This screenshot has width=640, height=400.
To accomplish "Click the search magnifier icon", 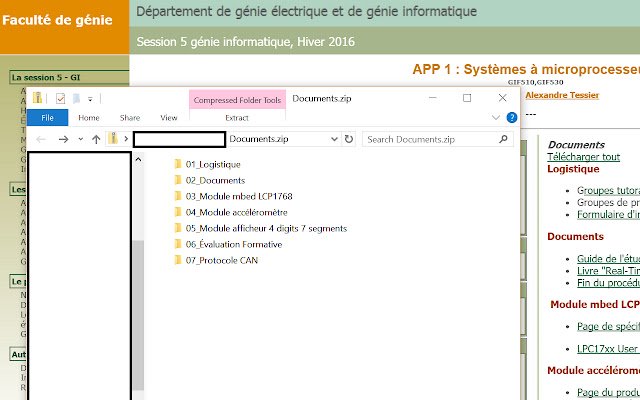I will click(503, 139).
